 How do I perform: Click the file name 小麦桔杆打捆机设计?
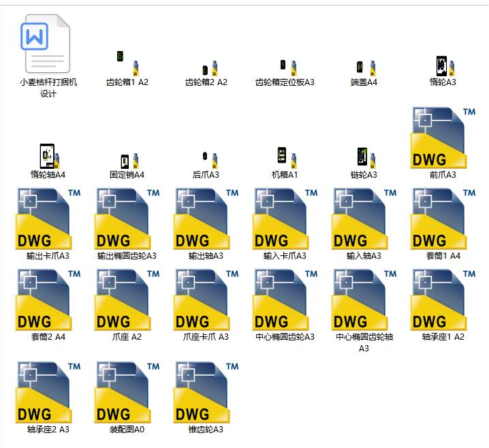click(x=48, y=88)
